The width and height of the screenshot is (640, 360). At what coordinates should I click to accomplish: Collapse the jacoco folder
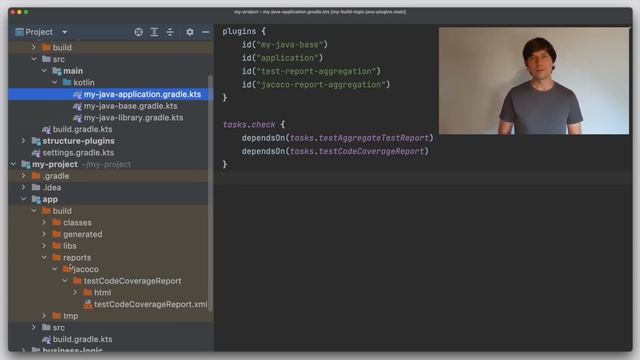point(54,269)
